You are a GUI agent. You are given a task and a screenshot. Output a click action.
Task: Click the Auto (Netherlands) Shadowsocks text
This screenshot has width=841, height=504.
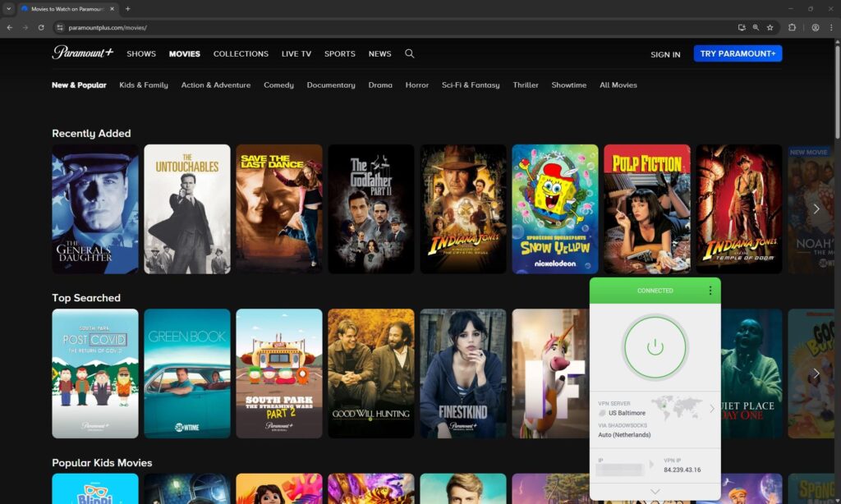coord(624,435)
